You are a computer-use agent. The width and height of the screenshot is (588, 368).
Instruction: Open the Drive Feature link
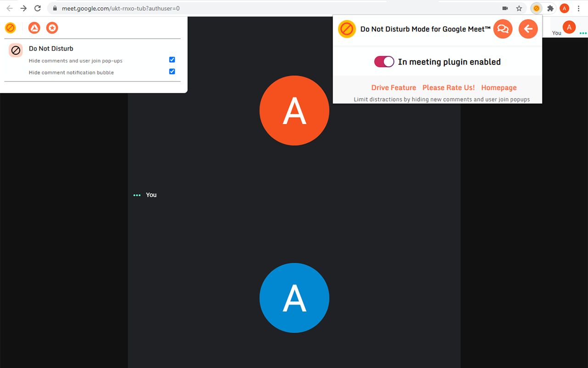[394, 87]
